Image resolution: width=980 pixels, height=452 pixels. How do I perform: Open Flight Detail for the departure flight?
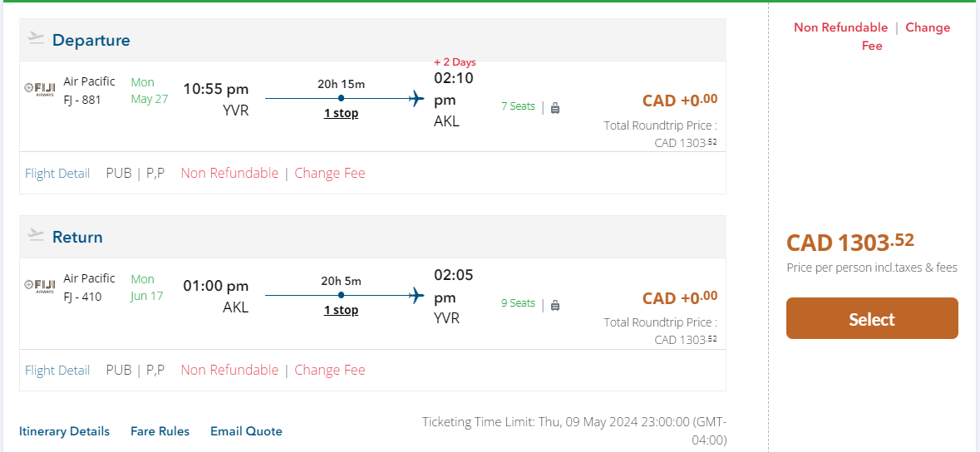pos(57,174)
